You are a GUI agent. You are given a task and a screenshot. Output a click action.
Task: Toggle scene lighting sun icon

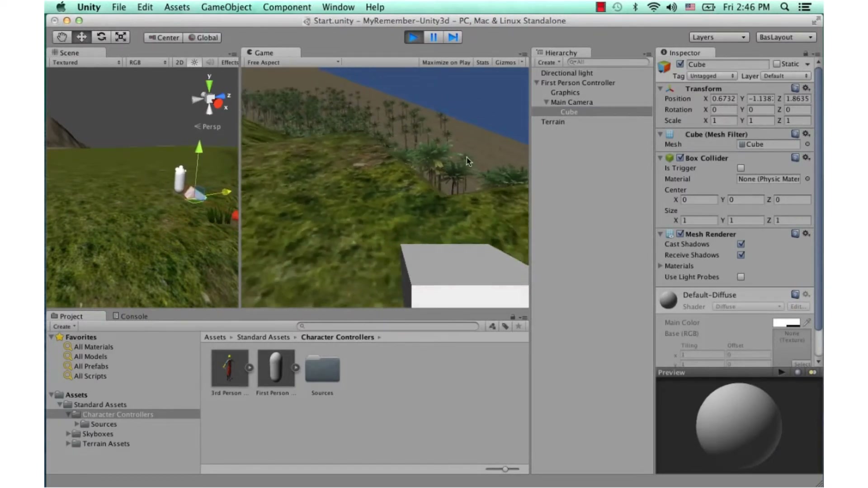[x=194, y=62]
